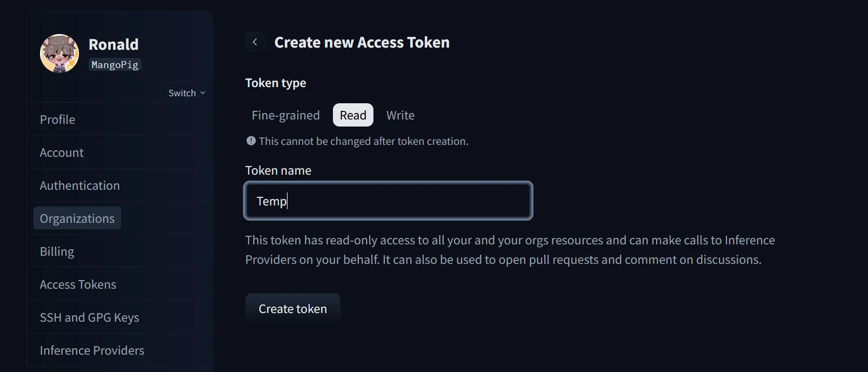Select the Read token type
This screenshot has height=372, width=868.
click(352, 115)
